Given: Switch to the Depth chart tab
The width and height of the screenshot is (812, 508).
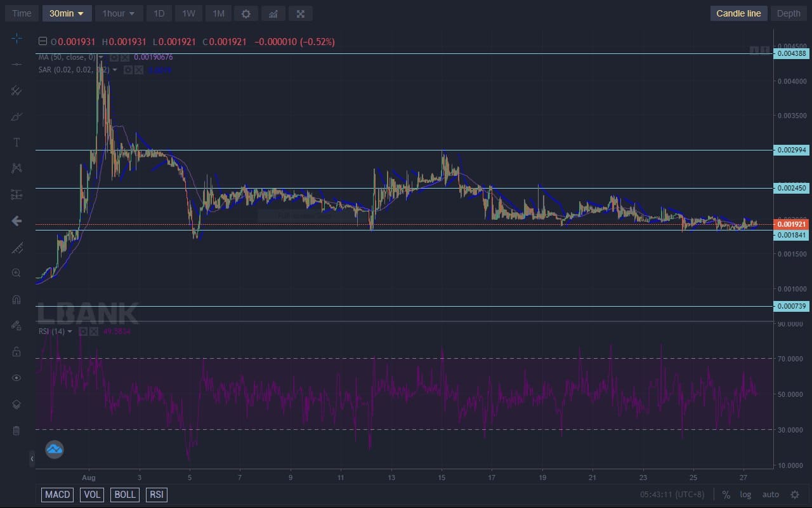Looking at the screenshot, I should coord(789,13).
